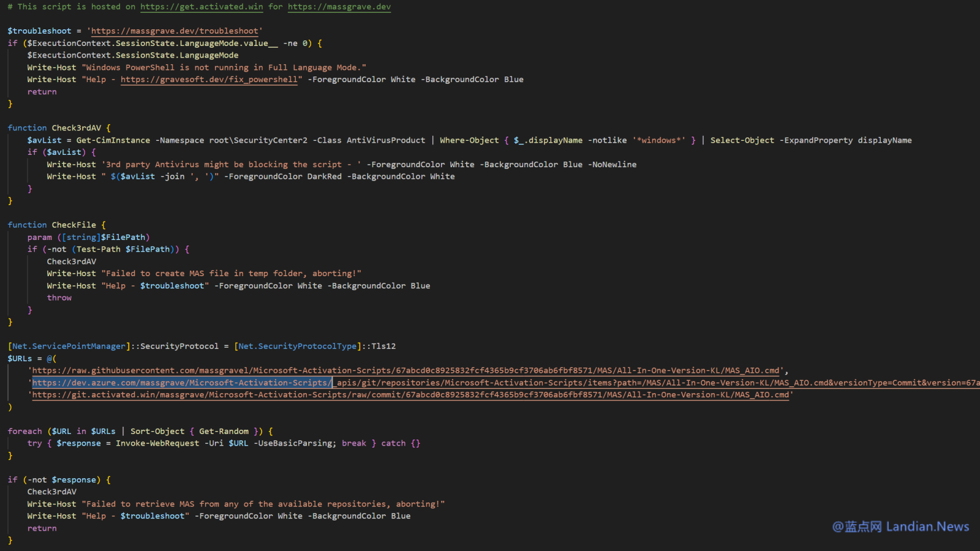Image resolution: width=980 pixels, height=551 pixels.
Task: Open the get.activated.win link in top comment
Action: (x=202, y=7)
